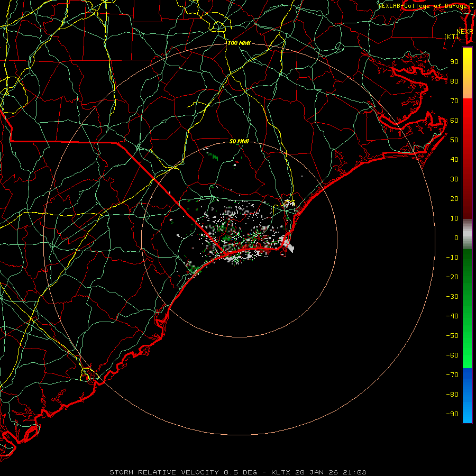The image size is (476, 476).
Task: Click the 30 value on velocity scale
Action: pyautogui.click(x=454, y=179)
